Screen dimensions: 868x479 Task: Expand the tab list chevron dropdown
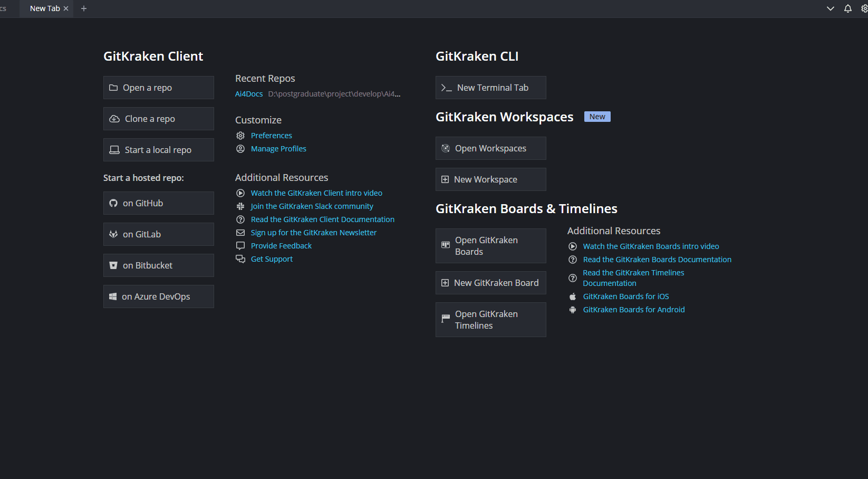coord(831,8)
